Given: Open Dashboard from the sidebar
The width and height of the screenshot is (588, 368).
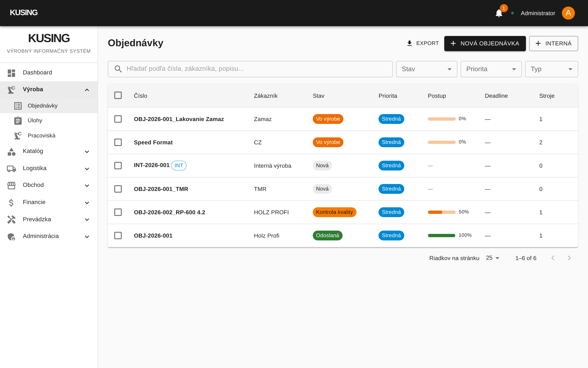Looking at the screenshot, I should point(49,73).
